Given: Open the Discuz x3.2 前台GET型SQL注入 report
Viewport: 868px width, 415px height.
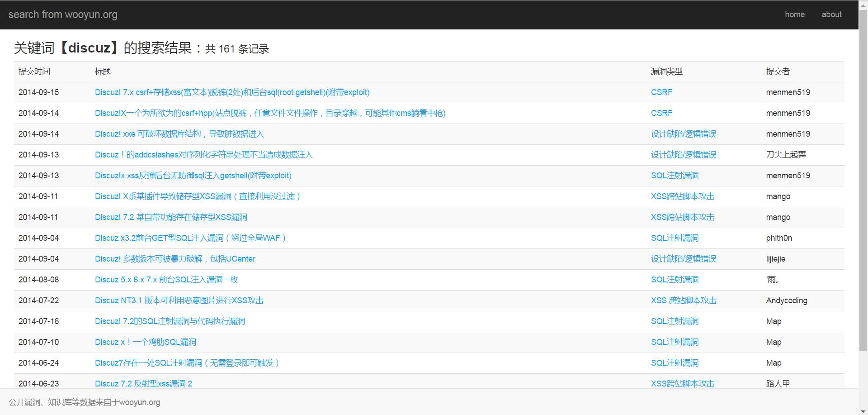Looking at the screenshot, I should [x=190, y=238].
